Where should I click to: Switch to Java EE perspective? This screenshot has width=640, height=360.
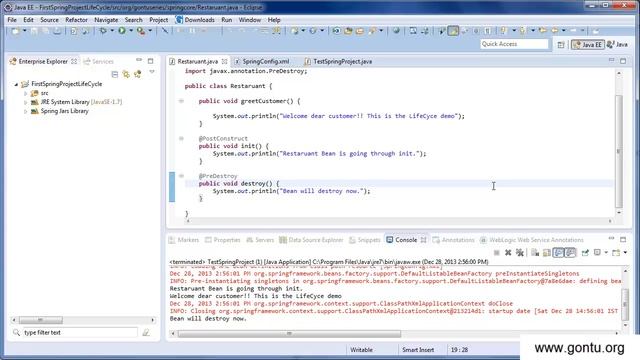tap(588, 44)
